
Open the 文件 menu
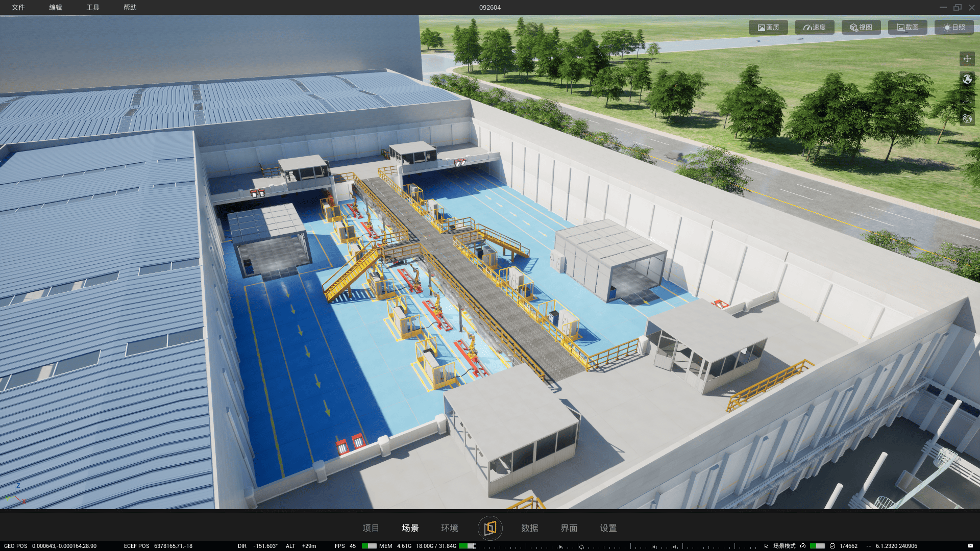pos(18,8)
